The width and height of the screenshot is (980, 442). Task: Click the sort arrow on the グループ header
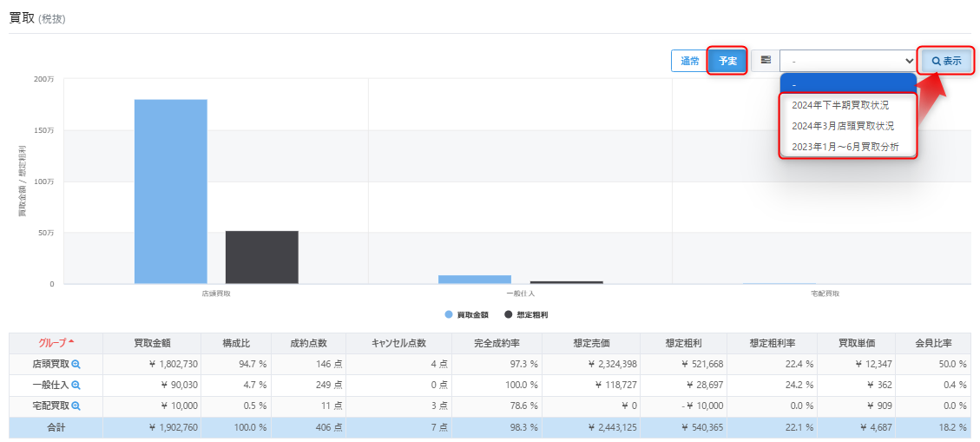pyautogui.click(x=71, y=342)
